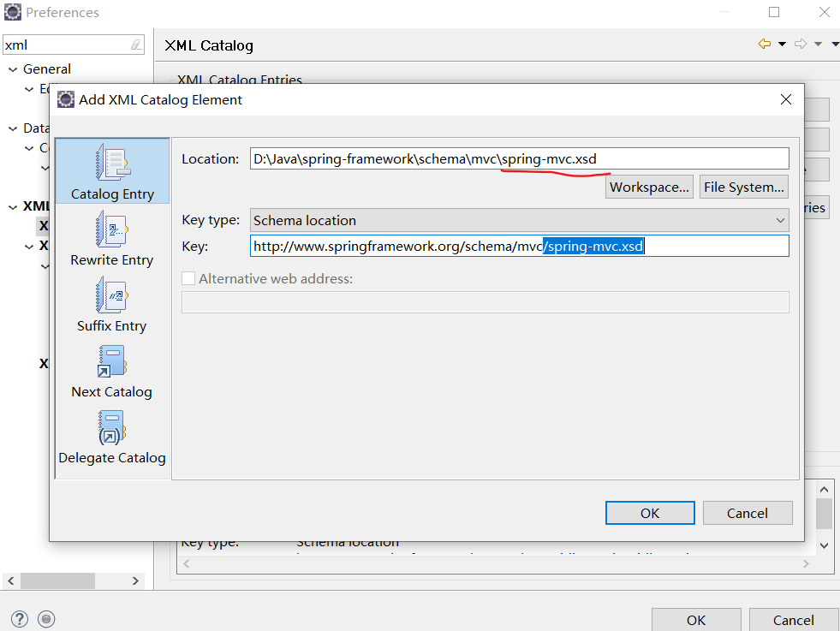This screenshot has width=840, height=631.
Task: Go forward using the gray arrow
Action: point(801,44)
